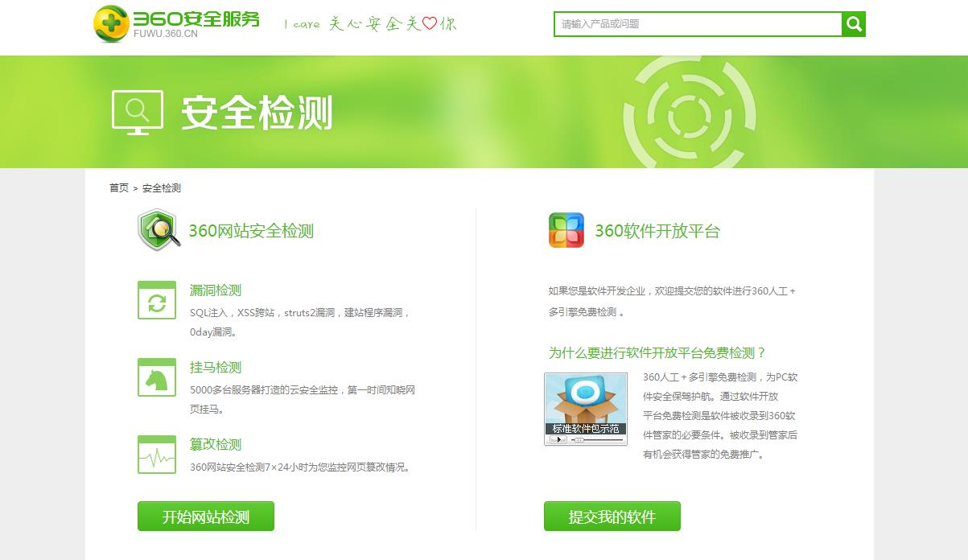The height and width of the screenshot is (560, 968).
Task: Click the monitor search icon in banner
Action: 138,112
